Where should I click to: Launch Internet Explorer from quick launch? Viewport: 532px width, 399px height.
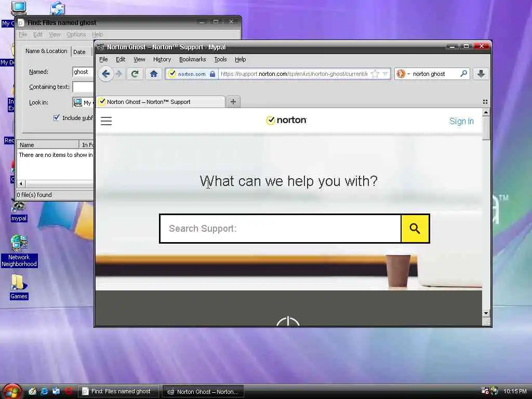click(x=44, y=391)
